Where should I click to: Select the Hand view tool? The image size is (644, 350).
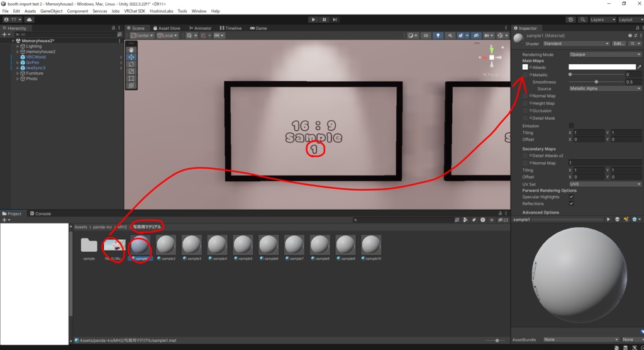click(x=131, y=50)
